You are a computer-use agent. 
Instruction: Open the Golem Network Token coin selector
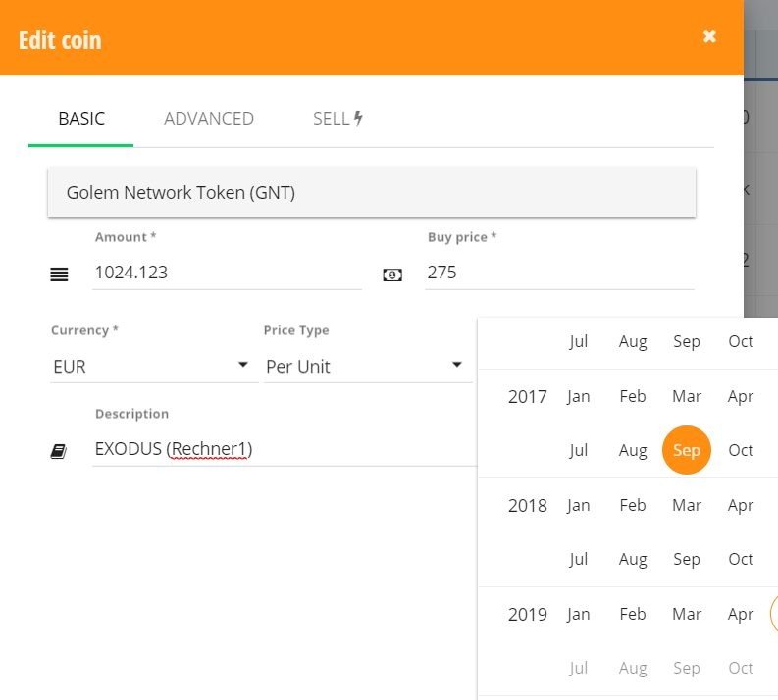[372, 192]
